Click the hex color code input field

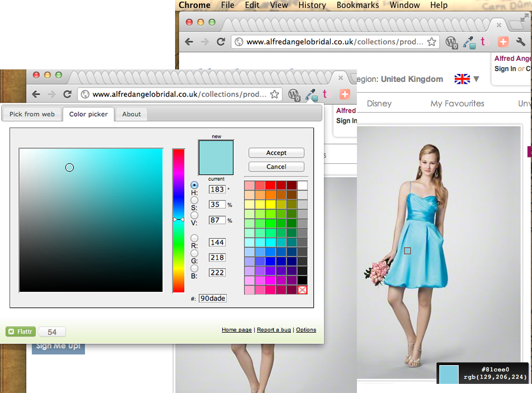213,298
